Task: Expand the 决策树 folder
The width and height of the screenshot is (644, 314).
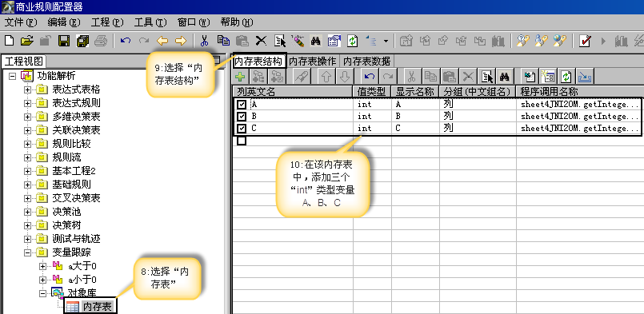Action: click(27, 225)
